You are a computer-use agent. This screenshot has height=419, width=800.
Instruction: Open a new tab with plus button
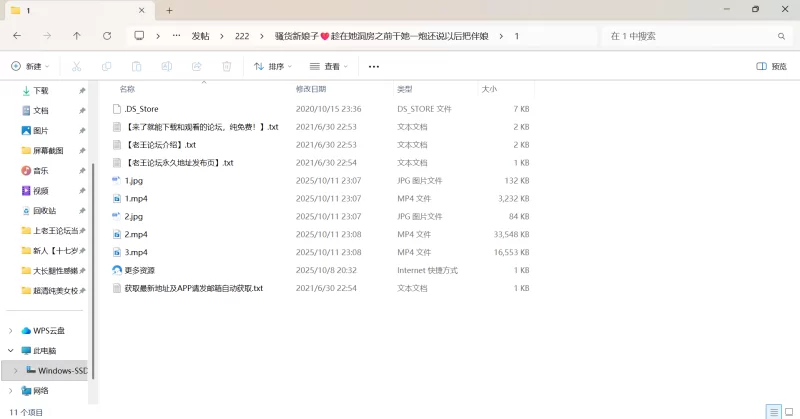[x=169, y=10]
